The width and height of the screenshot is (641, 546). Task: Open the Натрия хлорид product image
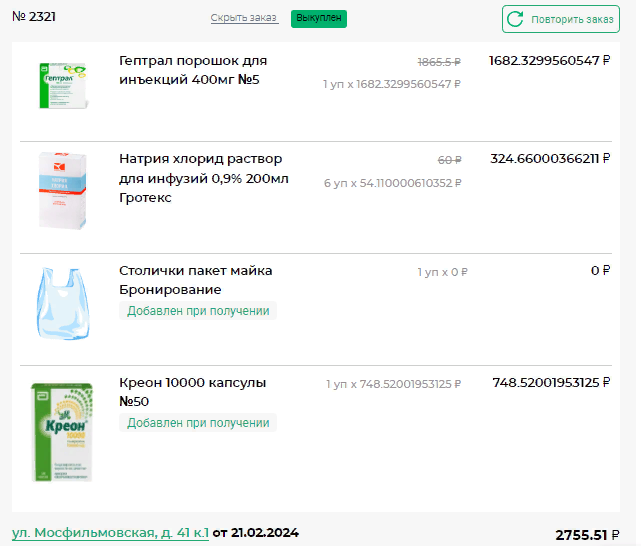[63, 192]
